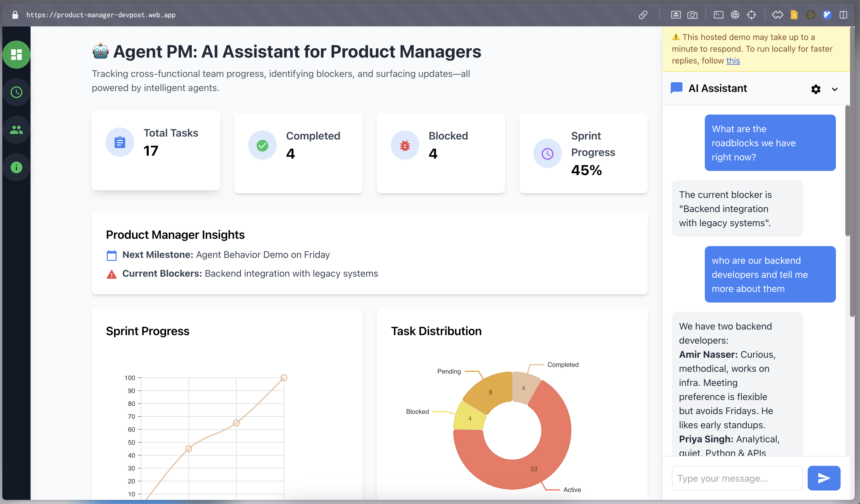Image resolution: width=860 pixels, height=504 pixels.
Task: Click the copy link icon in address bar
Action: pyautogui.click(x=643, y=15)
